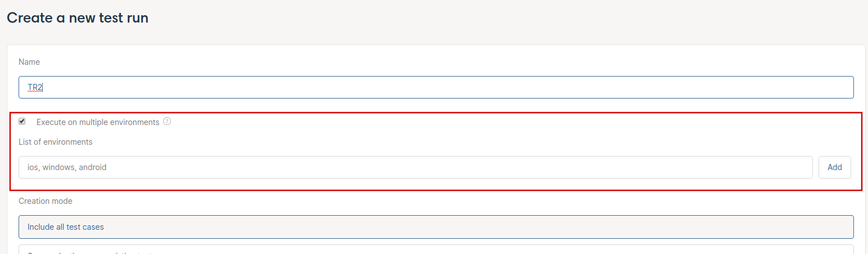The image size is (868, 254).
Task: Pick the highlighted Include all test cases box
Action: pos(436,227)
